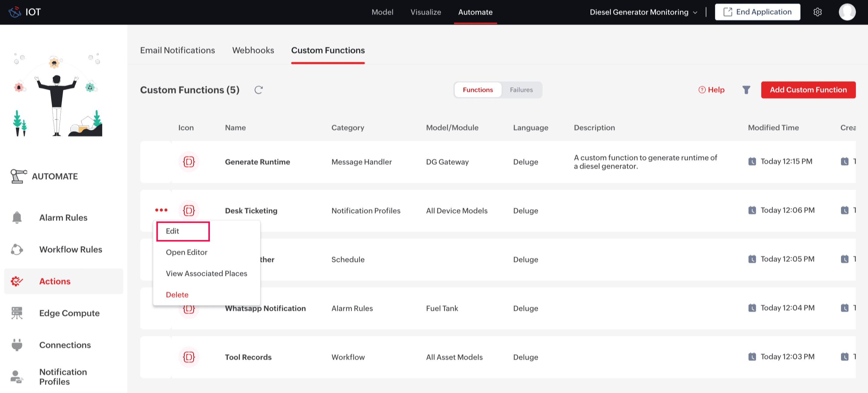Open the filter funnel icon
The image size is (868, 393).
point(746,90)
